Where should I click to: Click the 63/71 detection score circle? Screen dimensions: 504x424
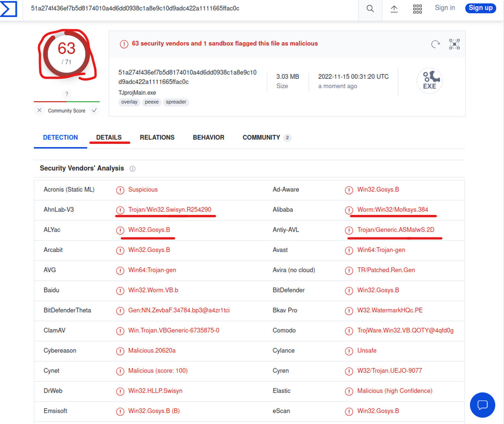(67, 54)
